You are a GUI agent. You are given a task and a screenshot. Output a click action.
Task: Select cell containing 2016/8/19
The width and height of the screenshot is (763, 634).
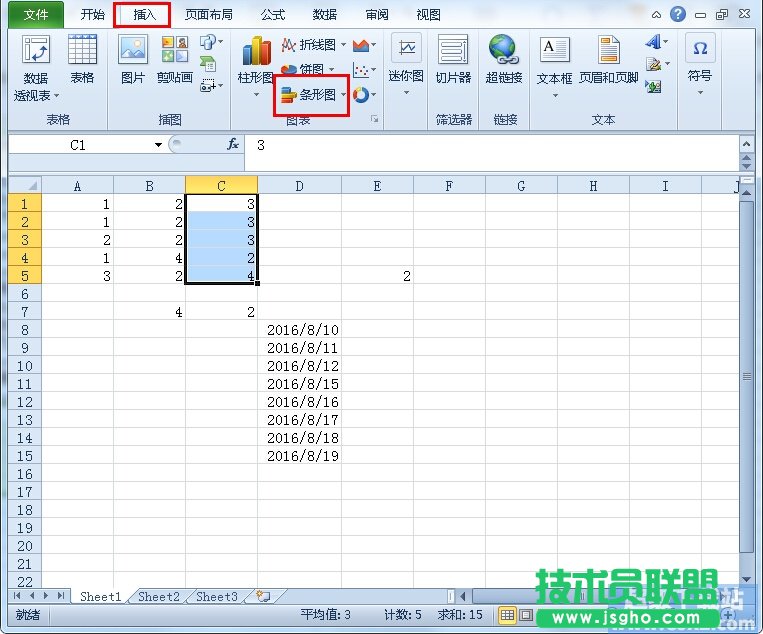(300, 456)
